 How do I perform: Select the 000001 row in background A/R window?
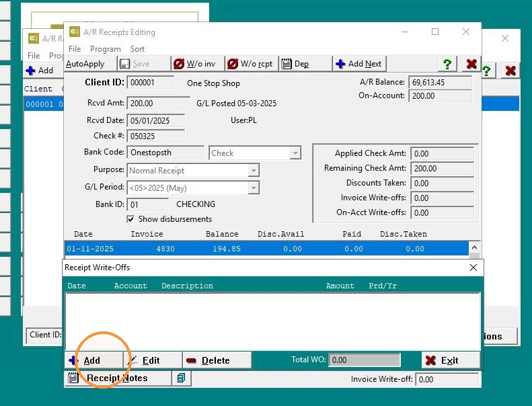[x=44, y=104]
